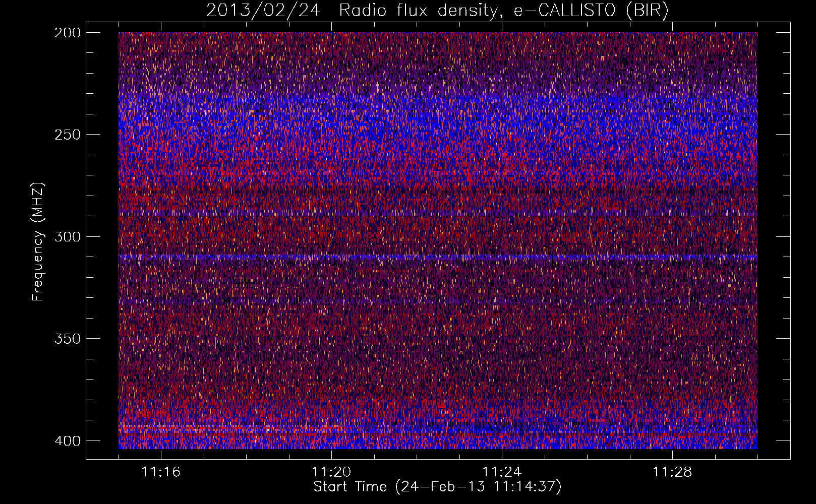Click the 11:20 time tick label
Screen dimensions: 816x504
tap(331, 472)
